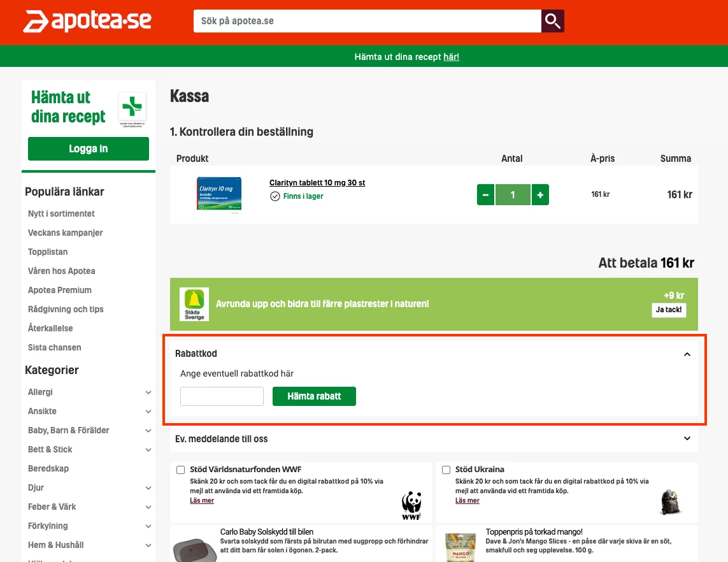The height and width of the screenshot is (562, 728).
Task: Open the Allergi category label
Action: click(40, 392)
